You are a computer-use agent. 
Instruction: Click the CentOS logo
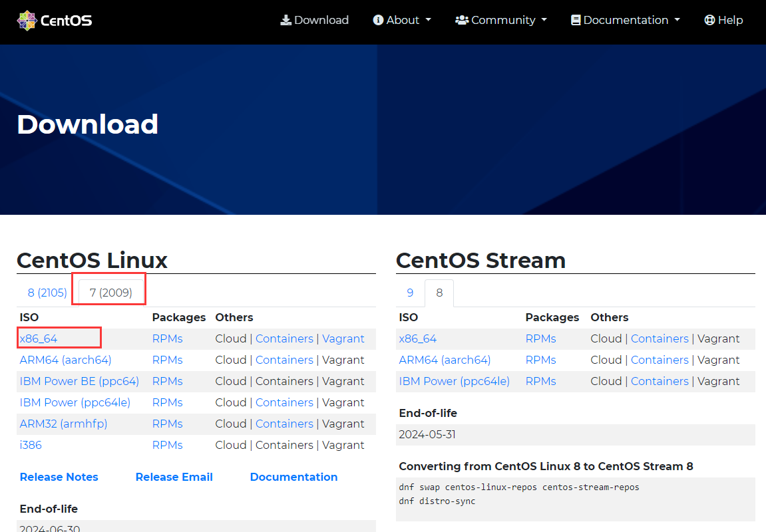click(54, 21)
